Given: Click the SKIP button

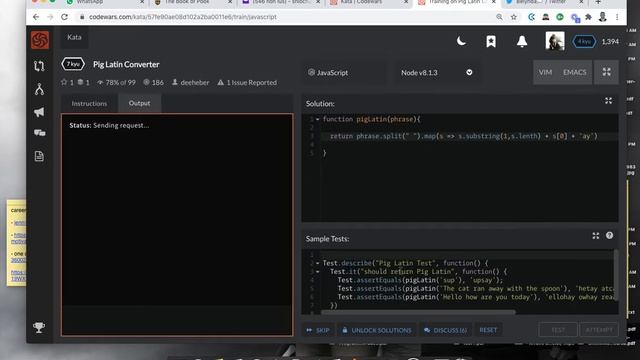Looking at the screenshot, I should [318, 330].
